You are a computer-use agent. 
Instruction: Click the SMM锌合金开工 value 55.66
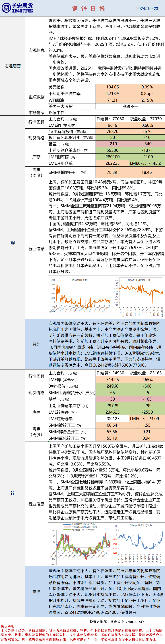click(113, 432)
